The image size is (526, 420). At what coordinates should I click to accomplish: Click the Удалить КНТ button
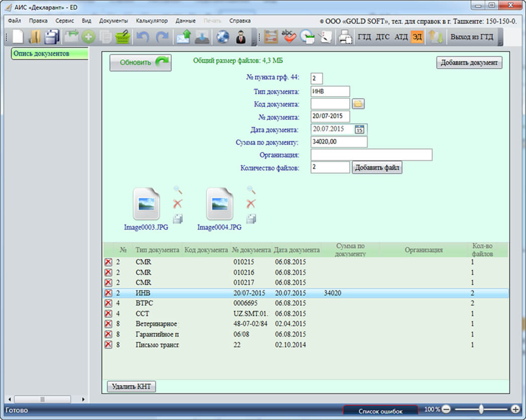click(131, 386)
